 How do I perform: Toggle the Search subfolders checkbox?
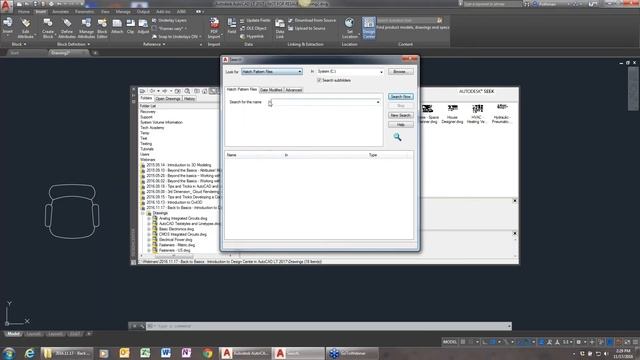tap(319, 80)
